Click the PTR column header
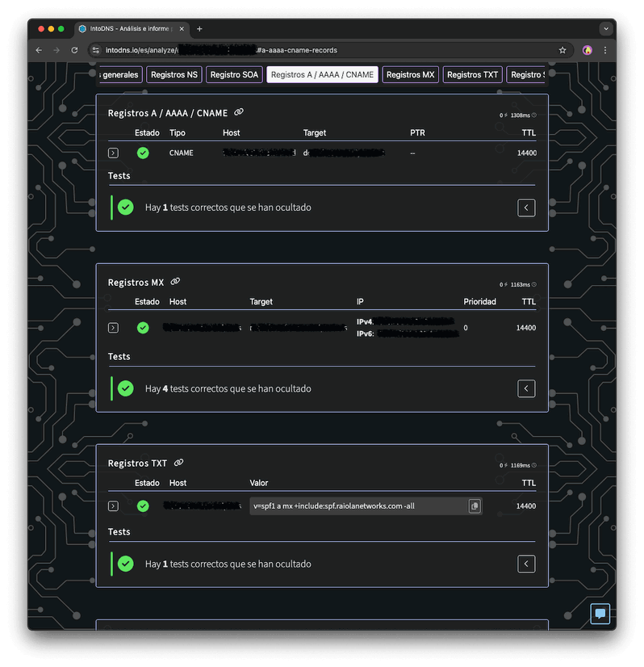The height and width of the screenshot is (667, 644). pos(417,132)
